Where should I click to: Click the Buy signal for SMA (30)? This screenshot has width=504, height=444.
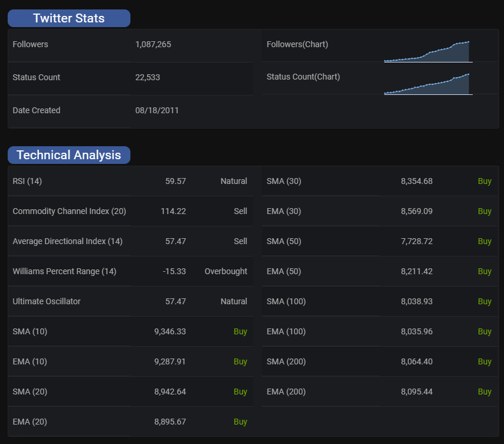485,181
